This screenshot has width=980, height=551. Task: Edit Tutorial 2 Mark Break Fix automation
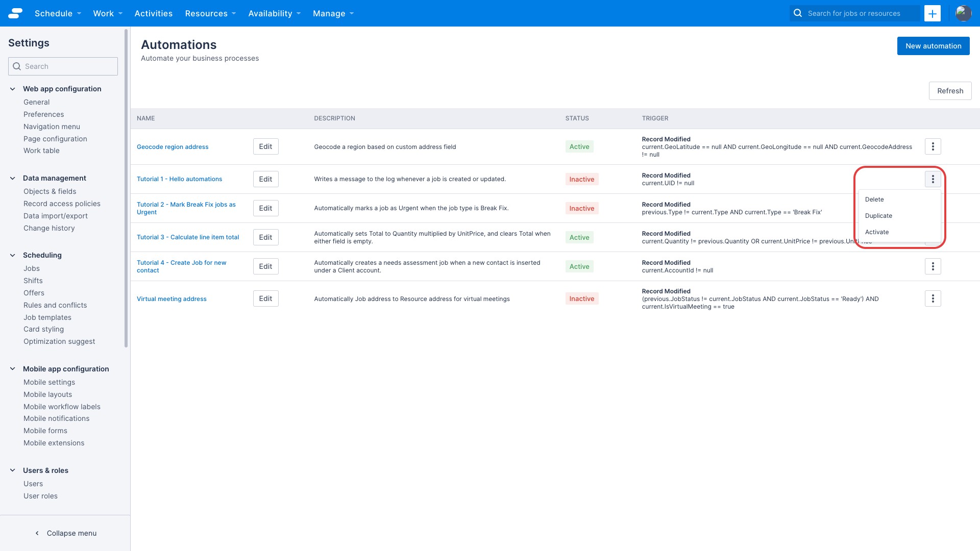[265, 208]
